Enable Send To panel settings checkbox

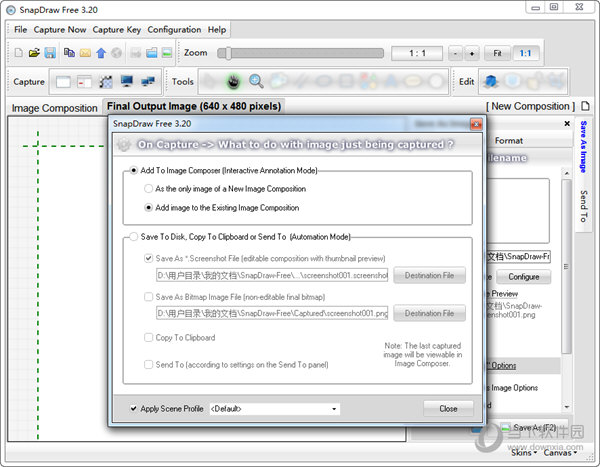click(148, 364)
